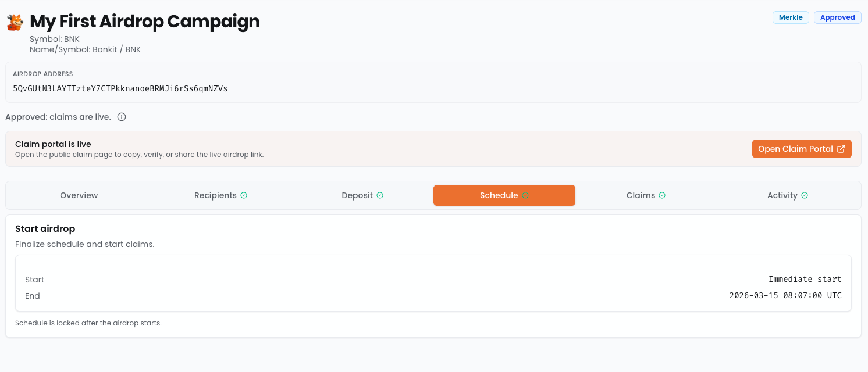Switch to the Overview tab
This screenshot has width=868, height=372.
(79, 195)
